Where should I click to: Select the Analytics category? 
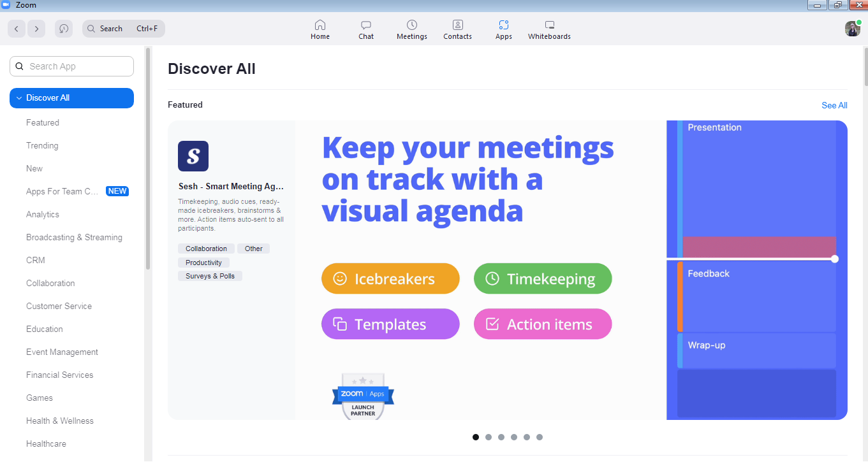pos(43,214)
